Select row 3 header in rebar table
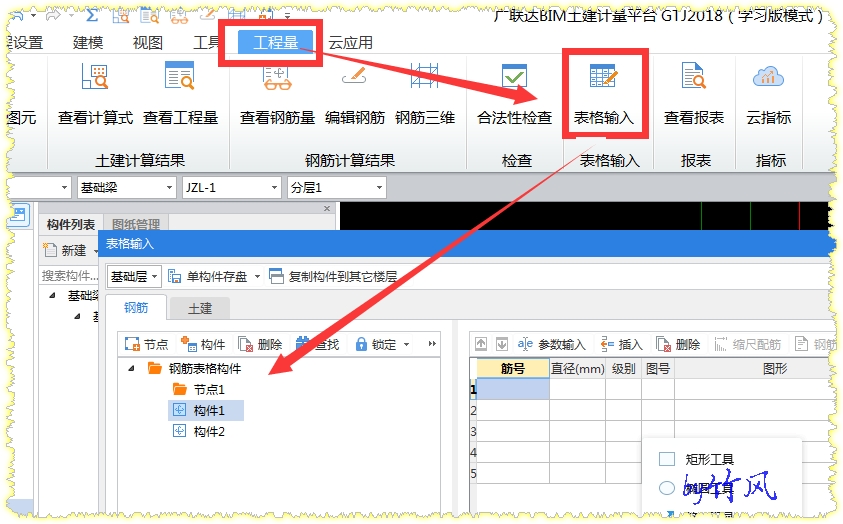 point(473,432)
